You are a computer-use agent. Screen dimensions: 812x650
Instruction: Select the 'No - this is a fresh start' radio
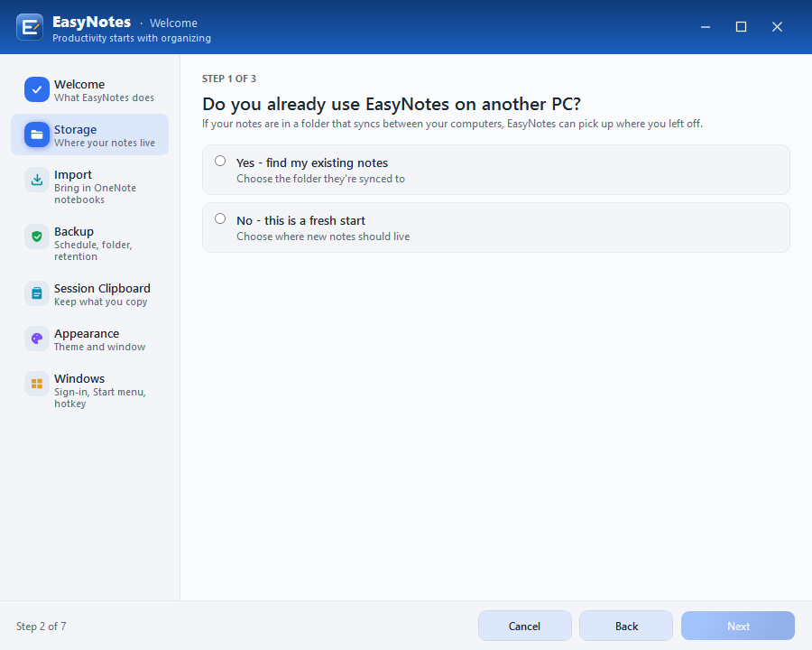tap(220, 218)
